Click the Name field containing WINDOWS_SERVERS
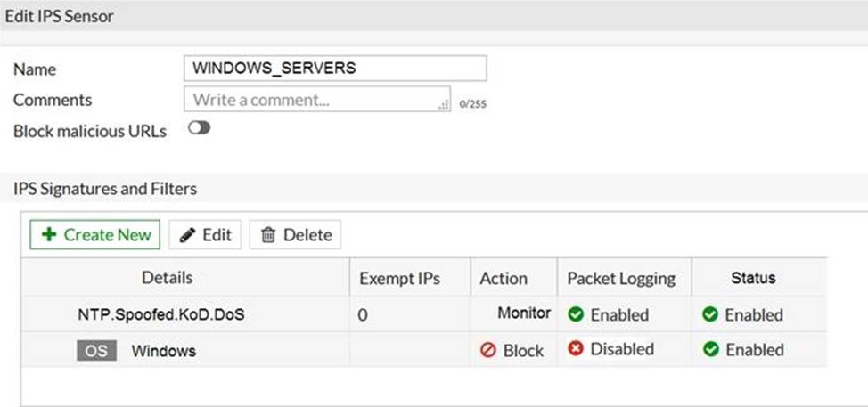The height and width of the screenshot is (407, 868). pyautogui.click(x=334, y=69)
